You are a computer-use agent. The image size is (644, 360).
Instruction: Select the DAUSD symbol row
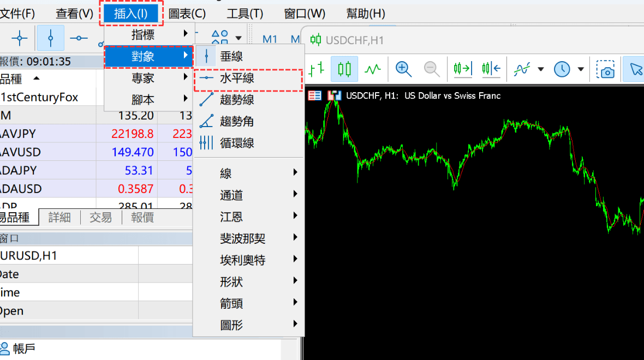pyautogui.click(x=96, y=189)
